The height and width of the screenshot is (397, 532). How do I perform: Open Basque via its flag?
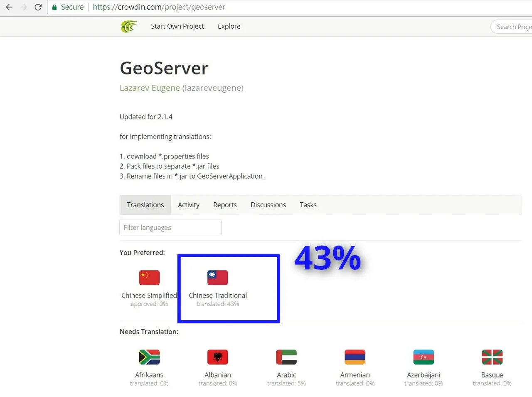pyautogui.click(x=492, y=357)
